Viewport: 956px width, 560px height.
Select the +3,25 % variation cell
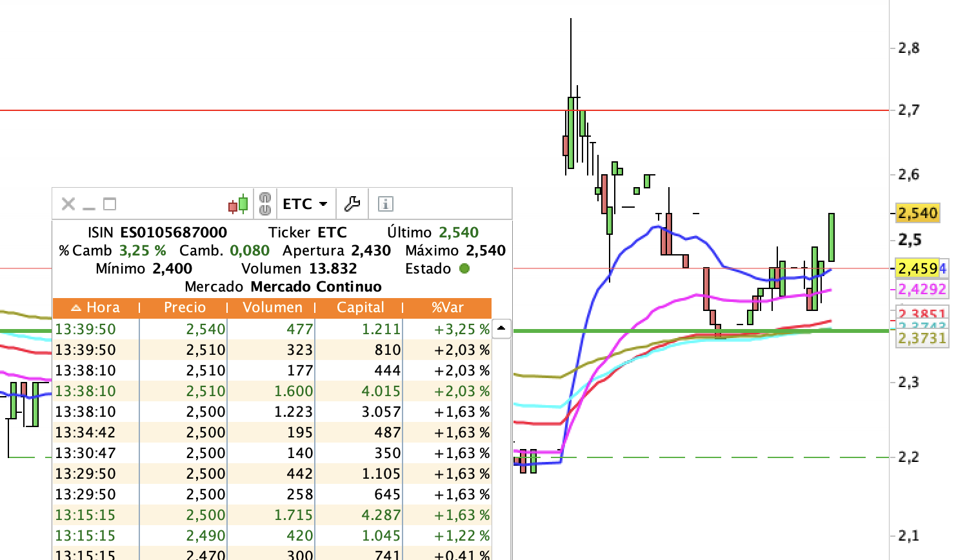(462, 329)
